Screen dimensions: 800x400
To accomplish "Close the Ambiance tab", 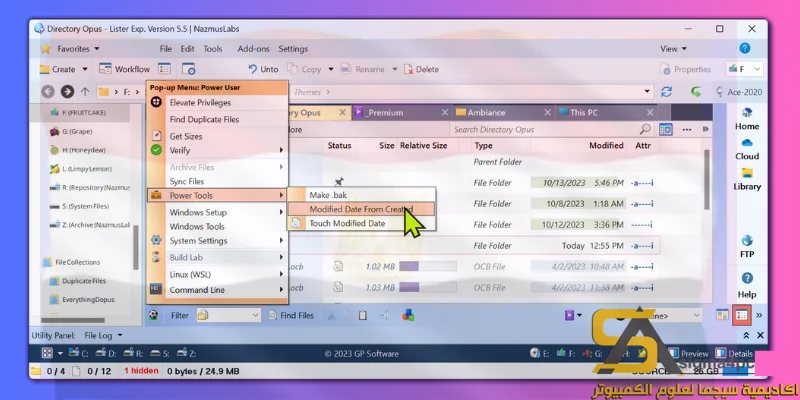I will point(547,113).
